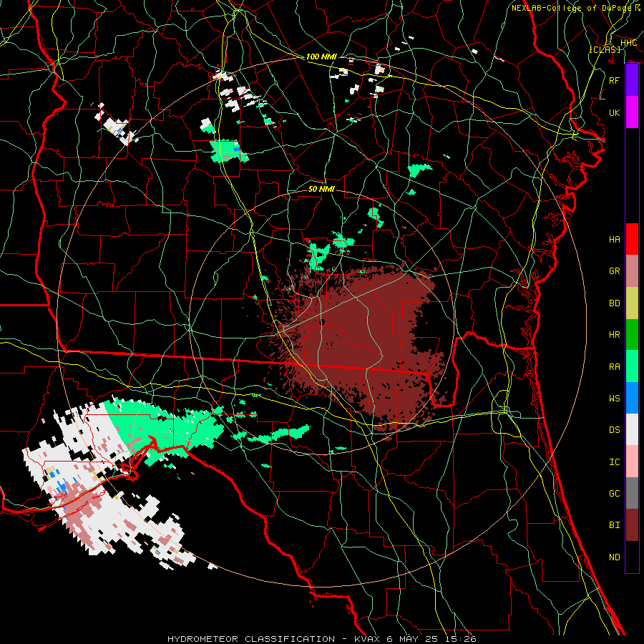This screenshot has height=644, width=644.
Task: Click the Hydrometeor Classification KVAX title text
Action: (x=322, y=639)
